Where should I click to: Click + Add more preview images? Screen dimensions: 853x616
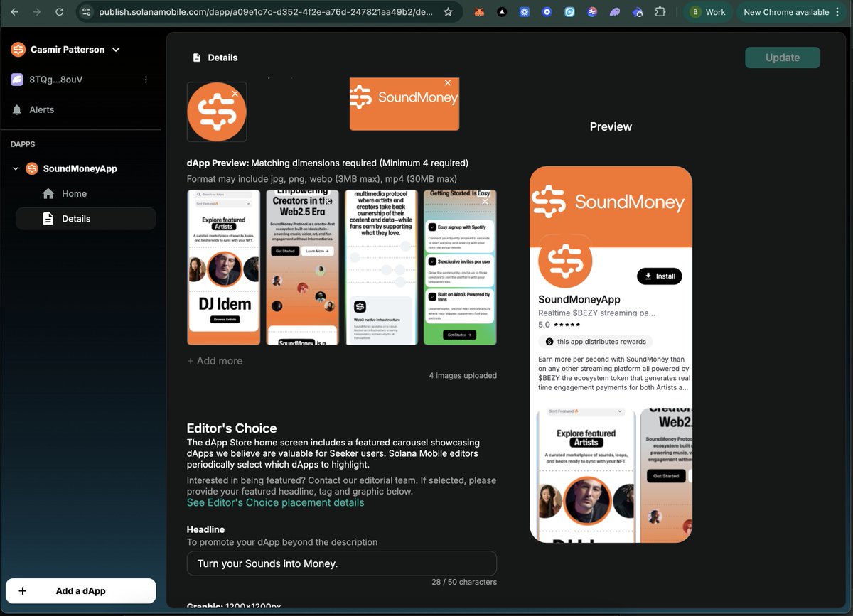pyautogui.click(x=215, y=361)
